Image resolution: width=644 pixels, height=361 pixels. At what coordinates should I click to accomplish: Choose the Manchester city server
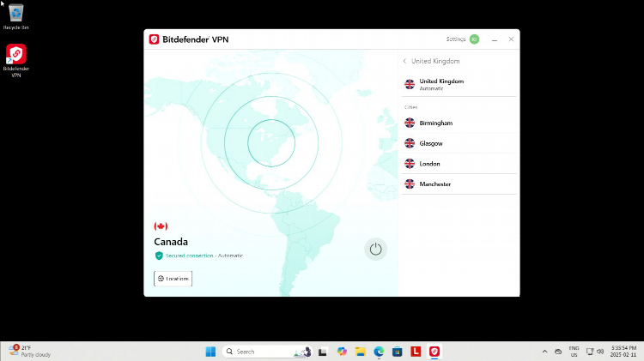[459, 184]
